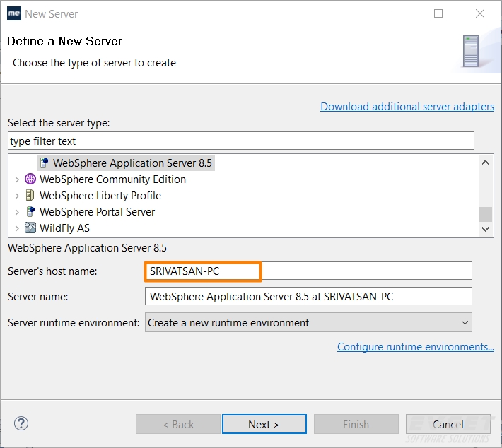
Task: Select WebSphere Application Server 8.5 tree row
Action: tap(126, 163)
